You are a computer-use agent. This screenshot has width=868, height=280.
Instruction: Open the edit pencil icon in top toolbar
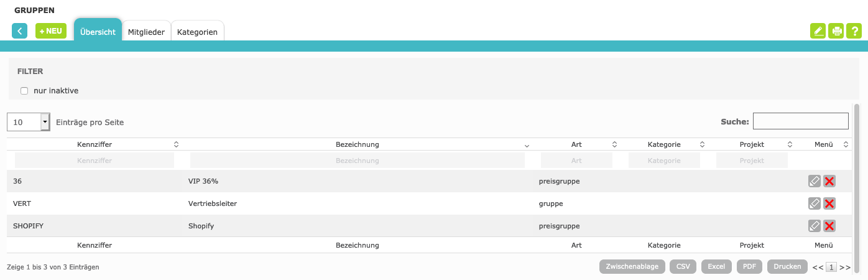pyautogui.click(x=818, y=31)
